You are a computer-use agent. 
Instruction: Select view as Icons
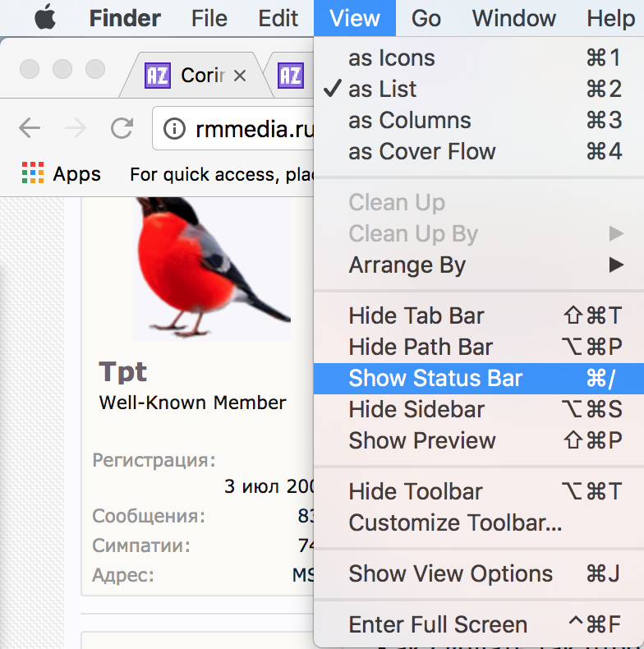(x=479, y=58)
